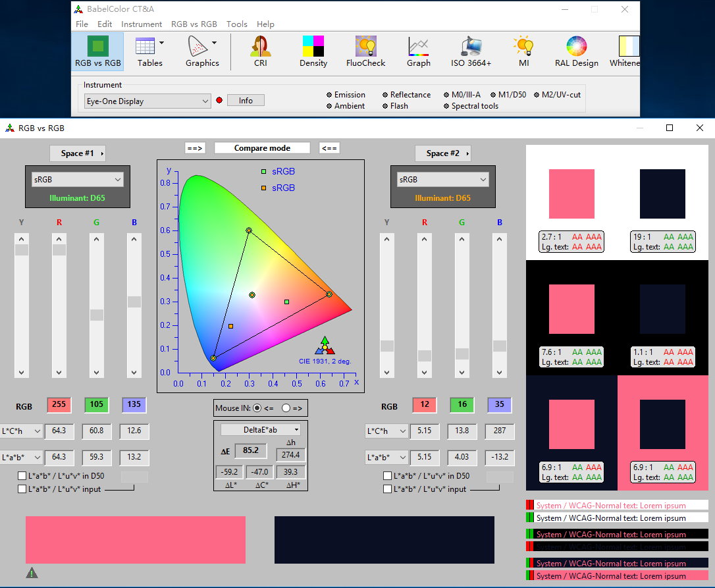Enable Space #1 L*a*b* / L*u*v* in D50
The width and height of the screenshot is (715, 588).
(x=22, y=476)
